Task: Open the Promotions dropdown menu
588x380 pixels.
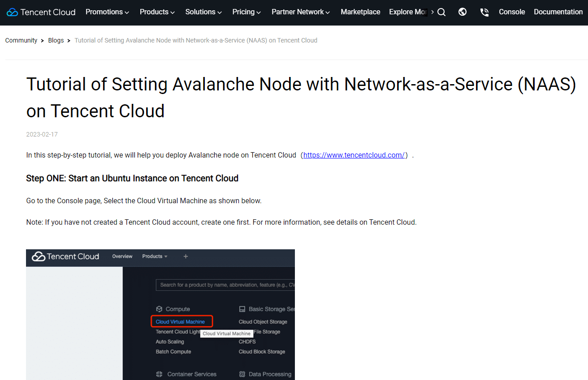Action: click(107, 12)
